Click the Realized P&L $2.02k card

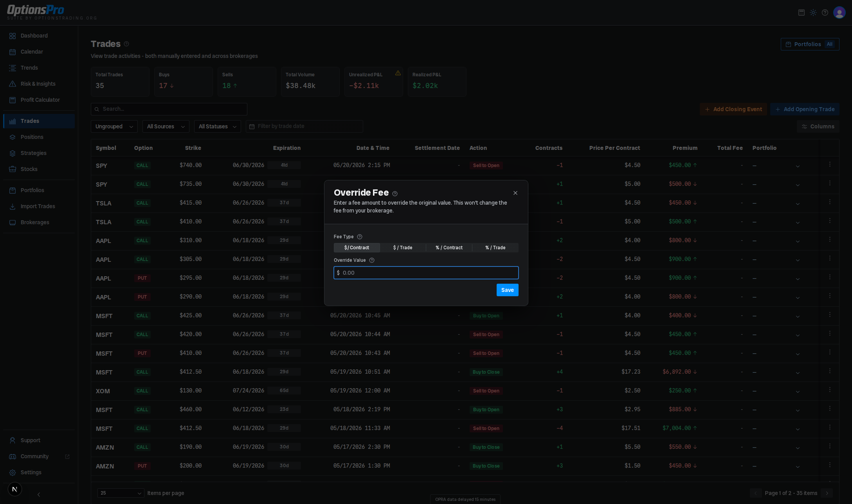437,81
